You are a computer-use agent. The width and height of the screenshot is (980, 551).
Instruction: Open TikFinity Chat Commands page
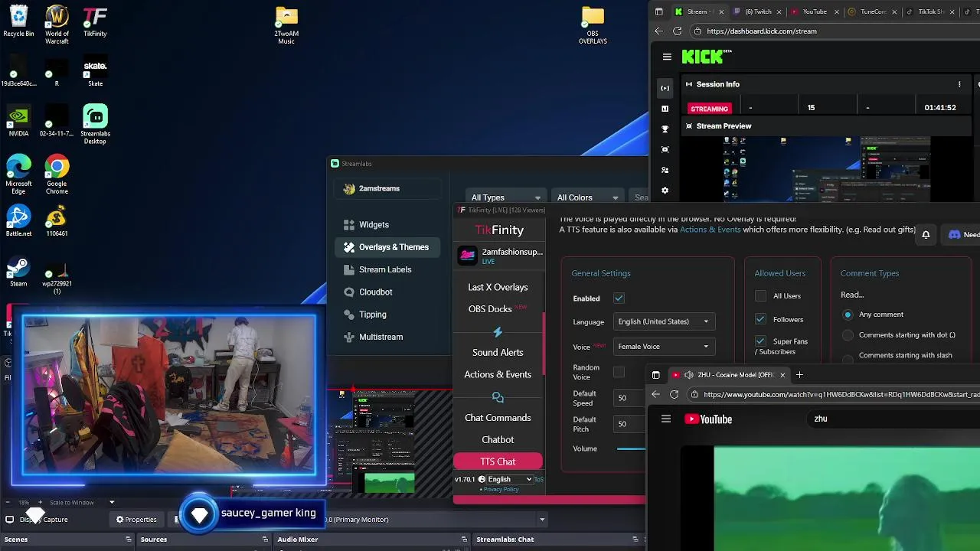(498, 418)
